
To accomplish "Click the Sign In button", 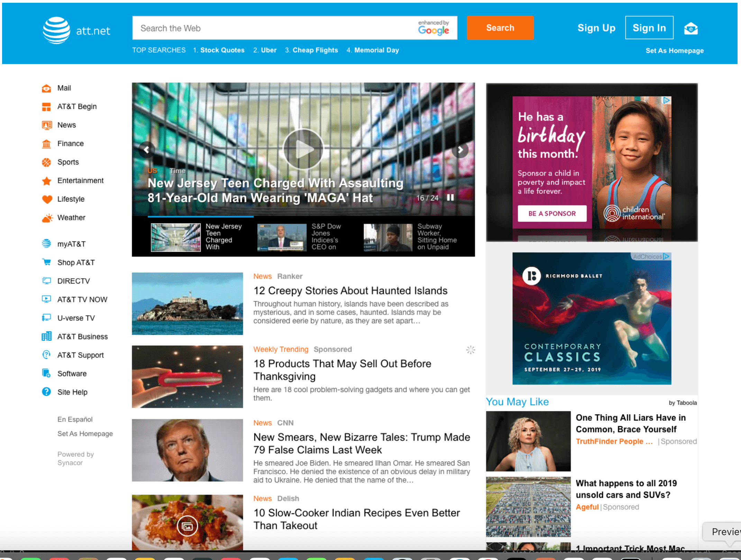I will point(649,28).
